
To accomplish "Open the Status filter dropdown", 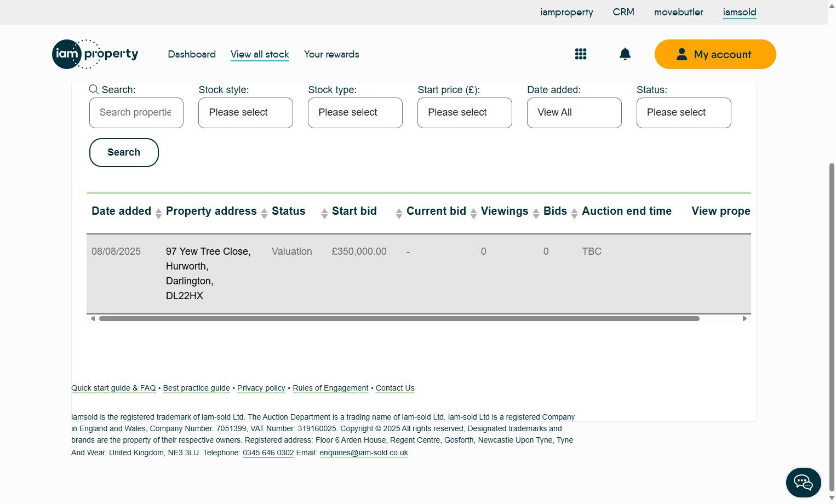I will click(684, 113).
